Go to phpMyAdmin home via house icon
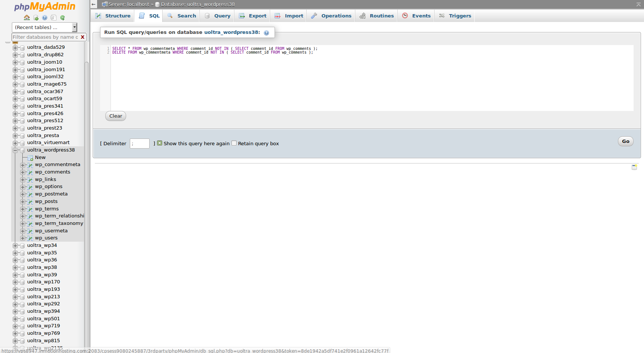This screenshot has width=644, height=353. click(27, 18)
